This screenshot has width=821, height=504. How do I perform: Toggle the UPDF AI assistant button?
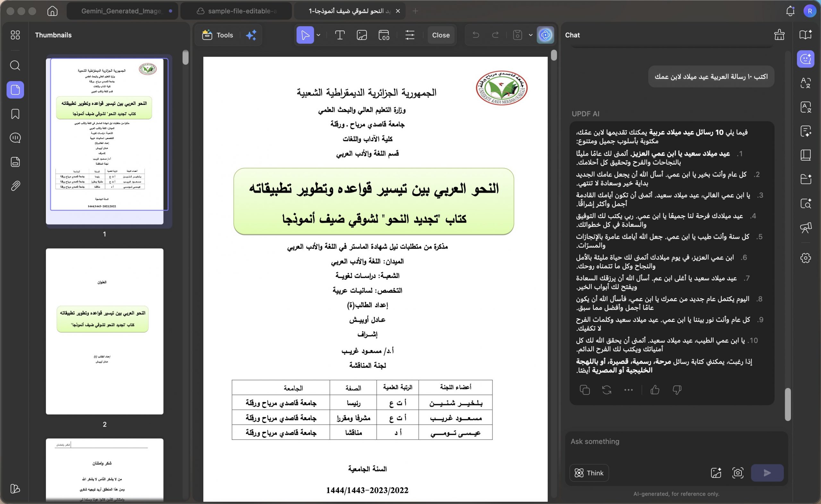tap(546, 35)
